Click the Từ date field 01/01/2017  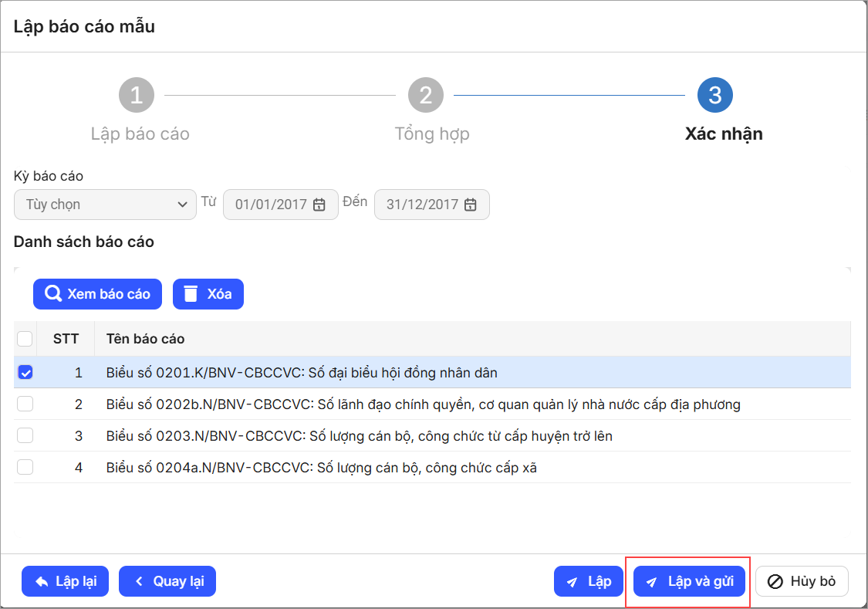tap(272, 205)
